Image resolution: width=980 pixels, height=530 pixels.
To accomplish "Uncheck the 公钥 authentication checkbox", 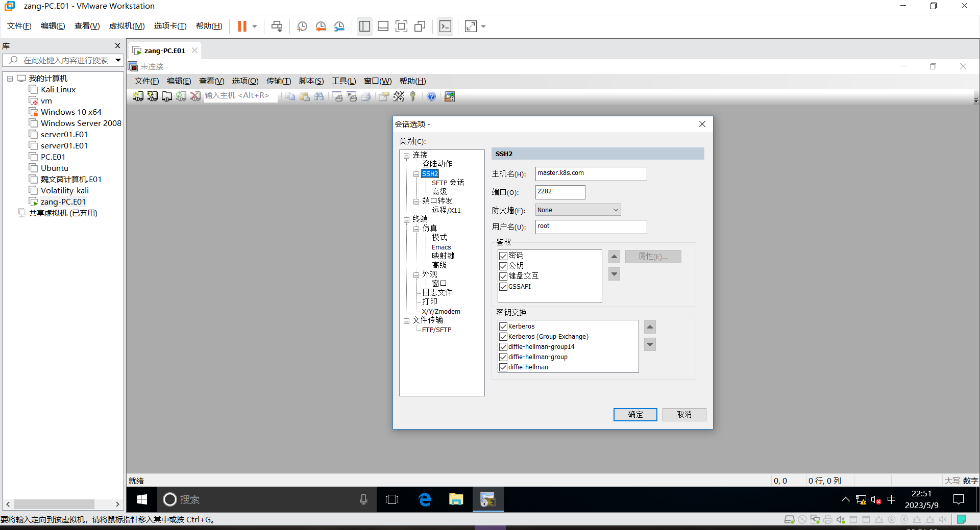I will (x=503, y=266).
